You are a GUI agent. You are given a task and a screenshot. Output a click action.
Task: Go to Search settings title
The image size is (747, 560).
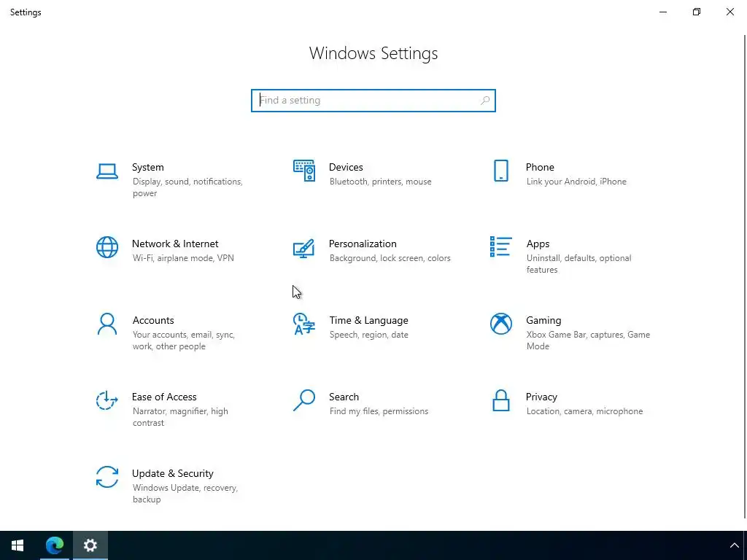344,397
